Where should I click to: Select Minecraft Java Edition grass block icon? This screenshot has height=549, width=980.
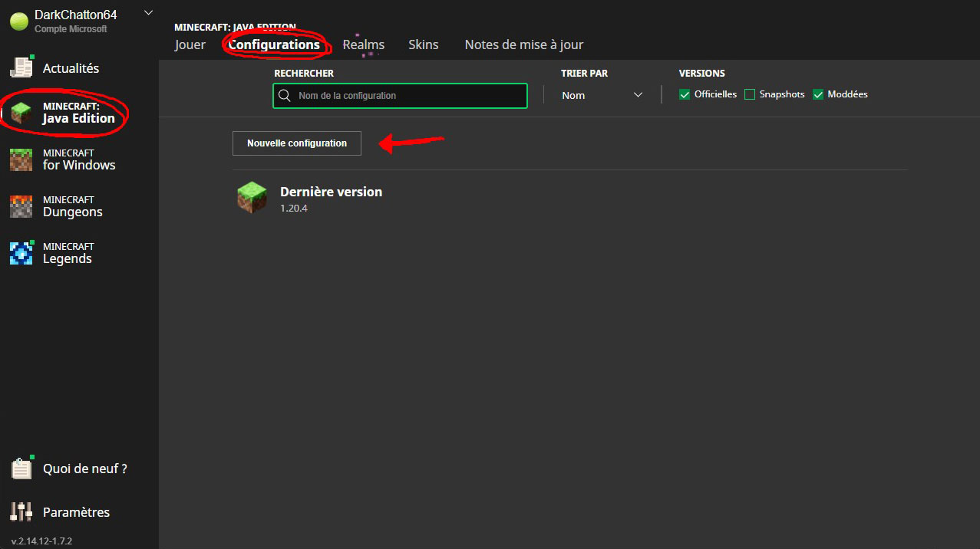pyautogui.click(x=21, y=112)
